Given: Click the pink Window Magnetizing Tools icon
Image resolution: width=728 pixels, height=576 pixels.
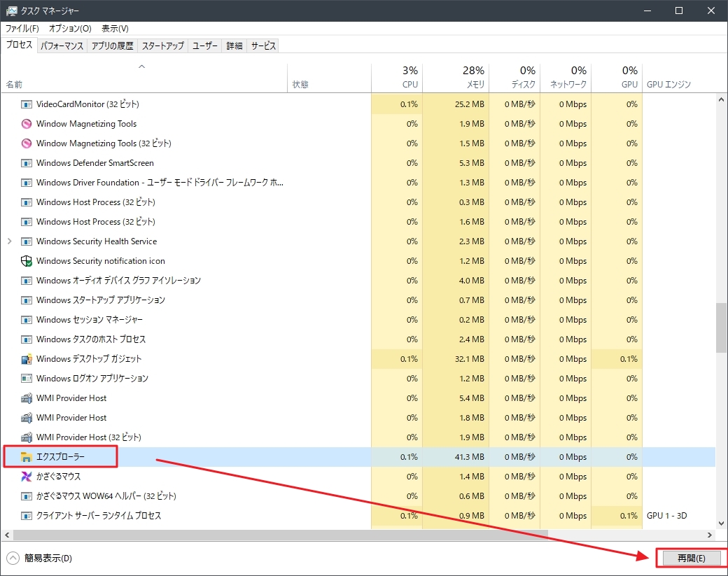Looking at the screenshot, I should (x=27, y=124).
